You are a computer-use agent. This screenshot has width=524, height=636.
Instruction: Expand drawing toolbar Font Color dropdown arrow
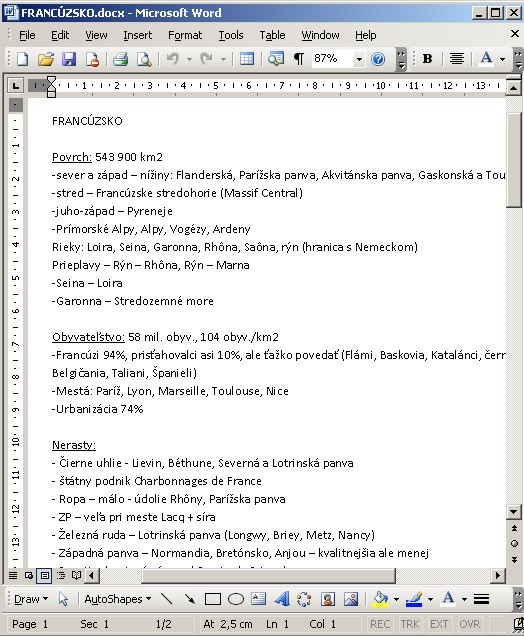pyautogui.click(x=464, y=599)
